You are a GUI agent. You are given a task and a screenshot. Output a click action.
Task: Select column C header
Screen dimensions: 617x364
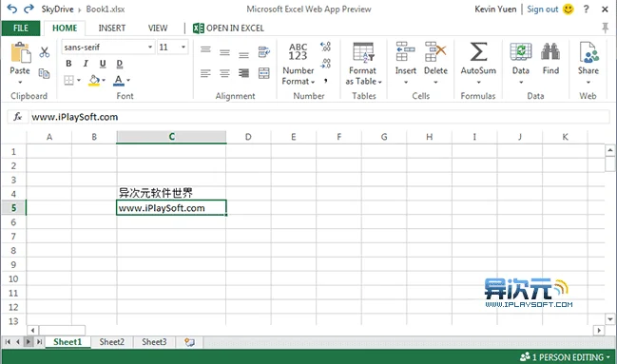click(x=171, y=137)
